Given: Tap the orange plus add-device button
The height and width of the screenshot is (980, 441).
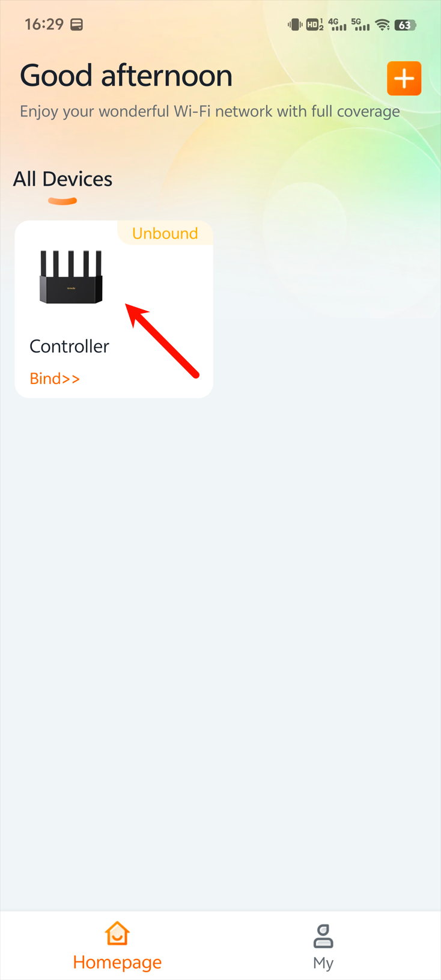Looking at the screenshot, I should (404, 78).
